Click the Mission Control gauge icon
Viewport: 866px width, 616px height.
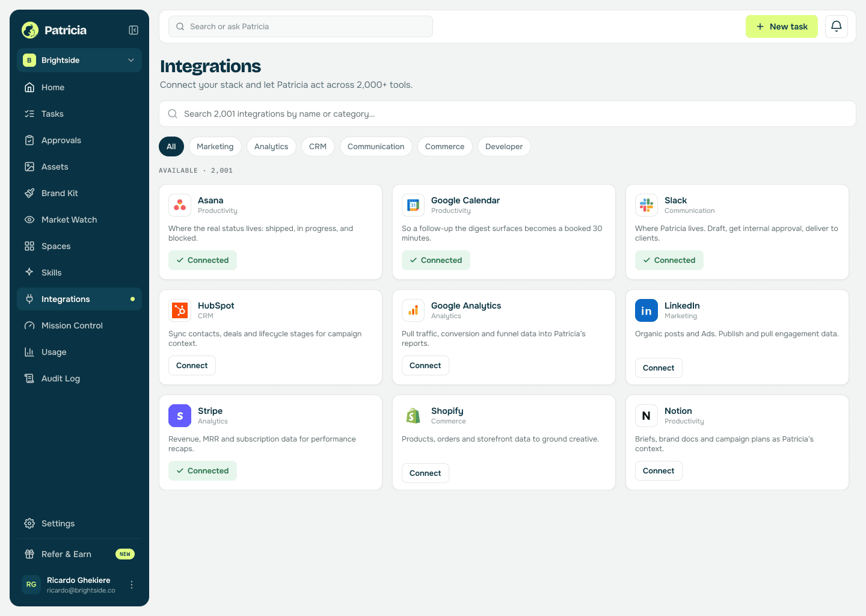pos(29,325)
